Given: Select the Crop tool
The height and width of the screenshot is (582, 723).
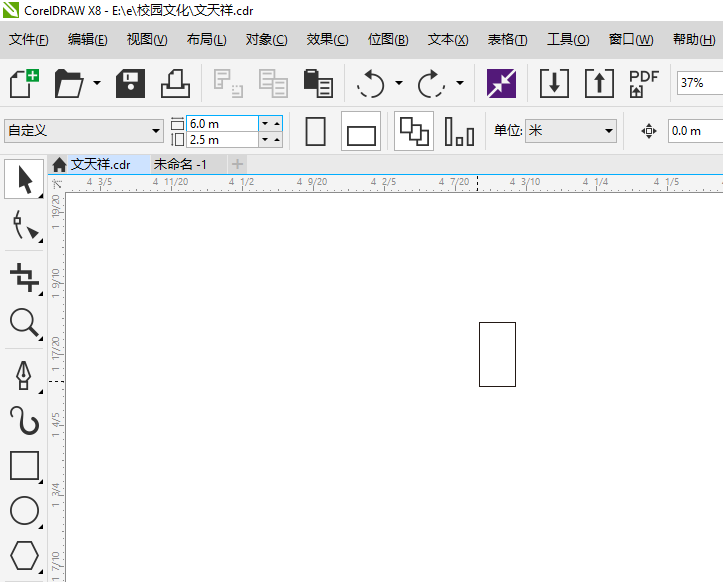Looking at the screenshot, I should [24, 278].
